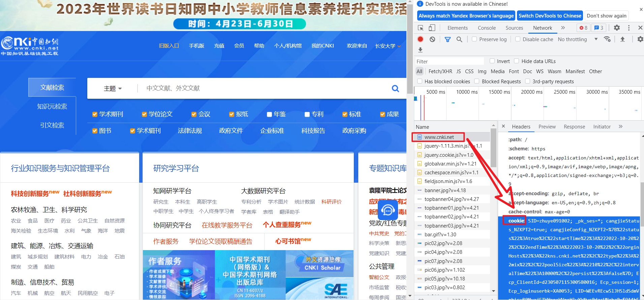
Task: Open the Initiator tab of request
Action: 602,126
